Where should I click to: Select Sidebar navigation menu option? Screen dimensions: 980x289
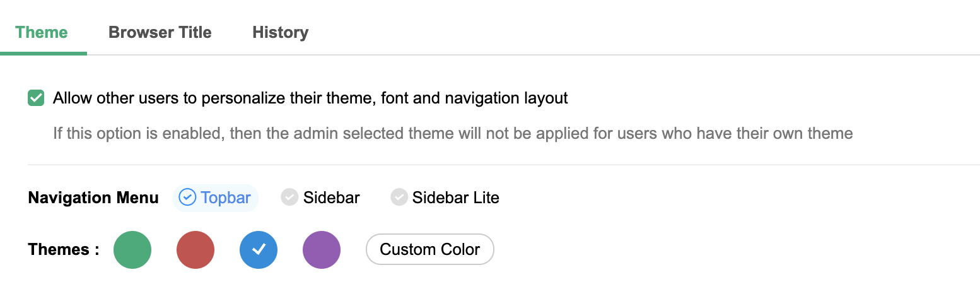tap(331, 198)
